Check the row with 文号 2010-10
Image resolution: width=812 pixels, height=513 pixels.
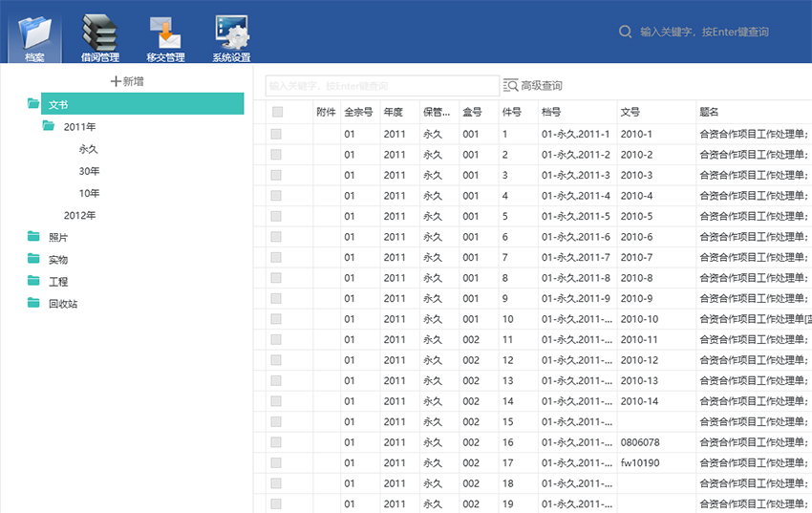(276, 319)
